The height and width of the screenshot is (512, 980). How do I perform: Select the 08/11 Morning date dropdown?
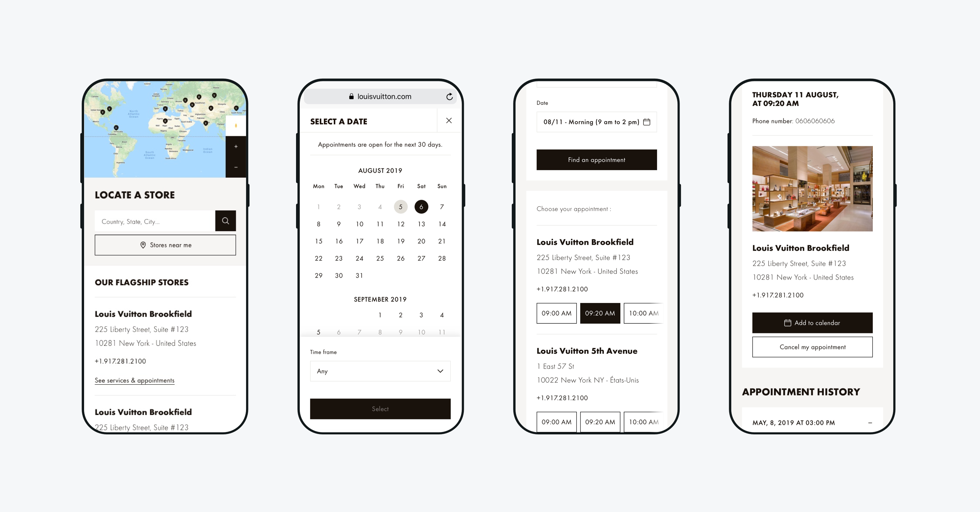tap(596, 122)
